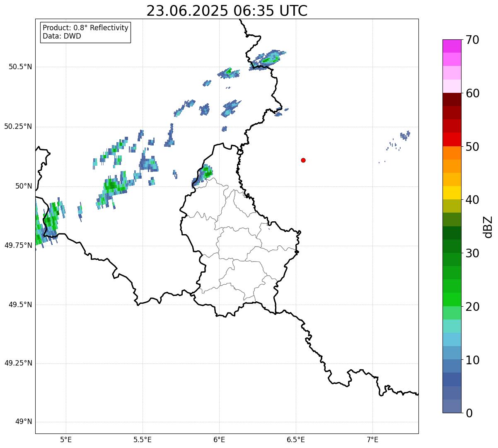
Task: Click the orange colorbar segment just below 50
Action: [x=452, y=153]
